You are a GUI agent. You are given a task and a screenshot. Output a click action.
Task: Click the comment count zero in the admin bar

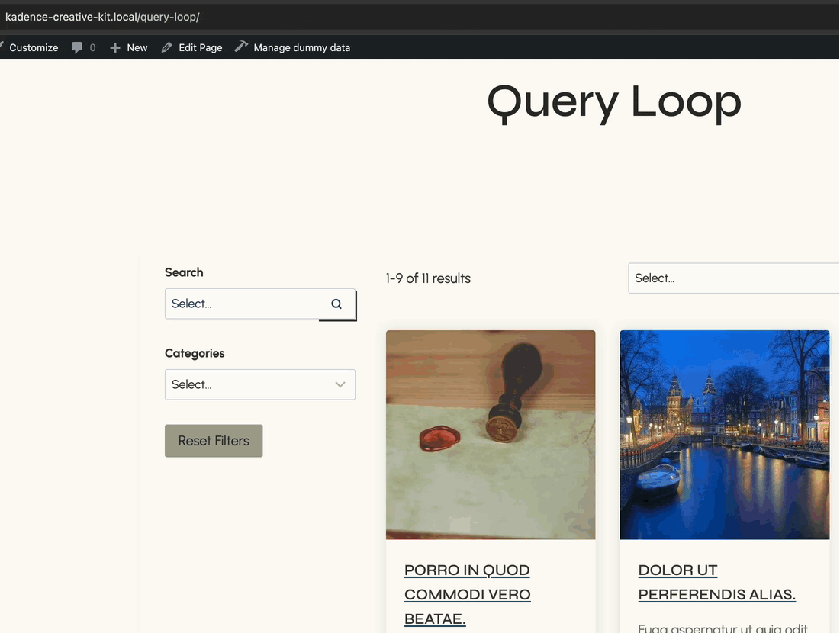[92, 47]
